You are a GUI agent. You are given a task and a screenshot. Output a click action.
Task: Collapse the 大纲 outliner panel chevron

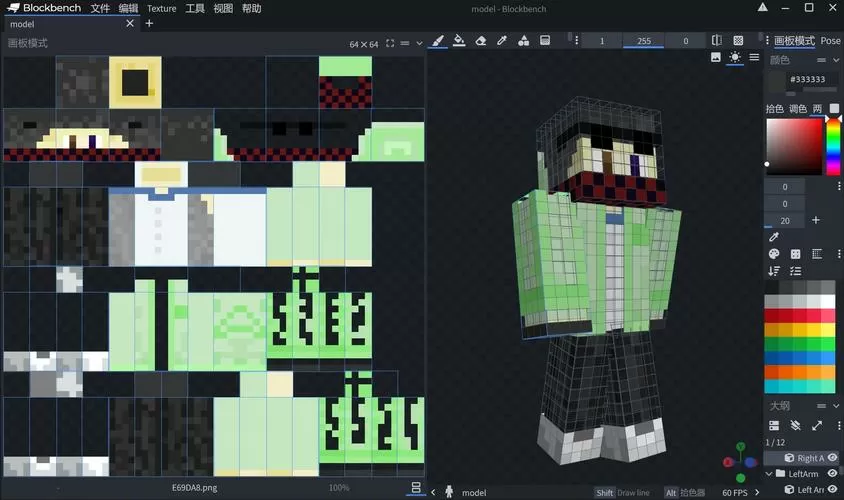pos(836,406)
